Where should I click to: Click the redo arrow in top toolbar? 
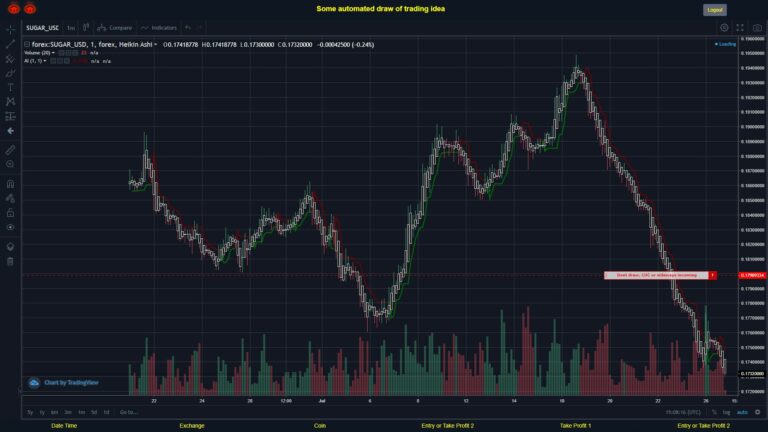tap(200, 27)
